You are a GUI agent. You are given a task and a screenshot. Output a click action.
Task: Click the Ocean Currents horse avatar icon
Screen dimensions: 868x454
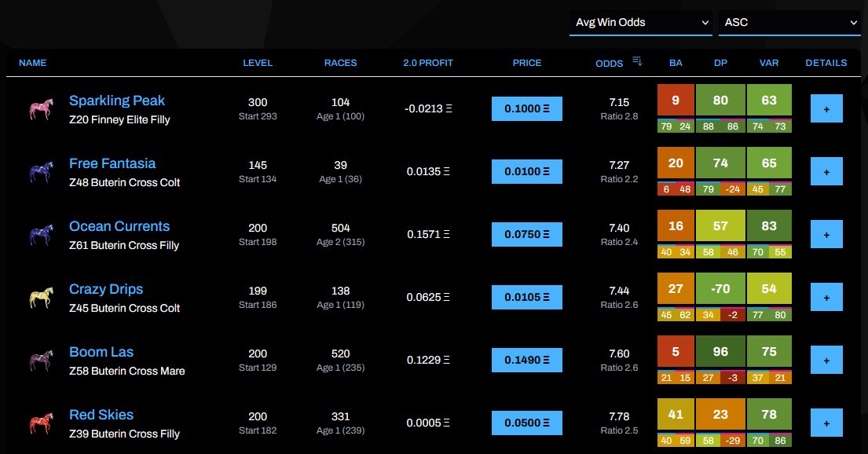click(x=40, y=234)
